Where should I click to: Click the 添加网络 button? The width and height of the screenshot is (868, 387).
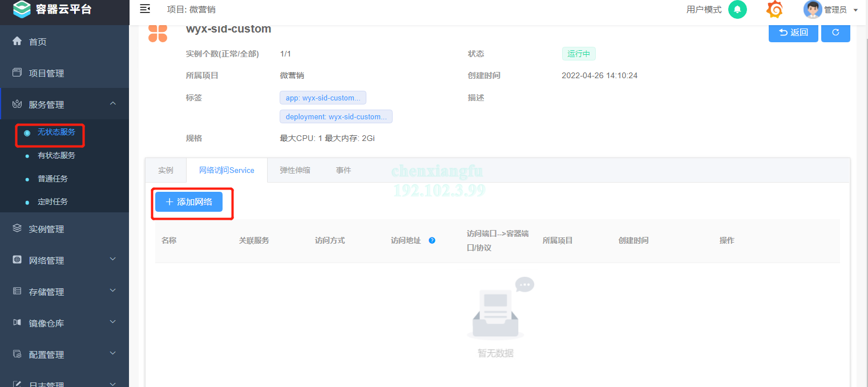pyautogui.click(x=189, y=201)
